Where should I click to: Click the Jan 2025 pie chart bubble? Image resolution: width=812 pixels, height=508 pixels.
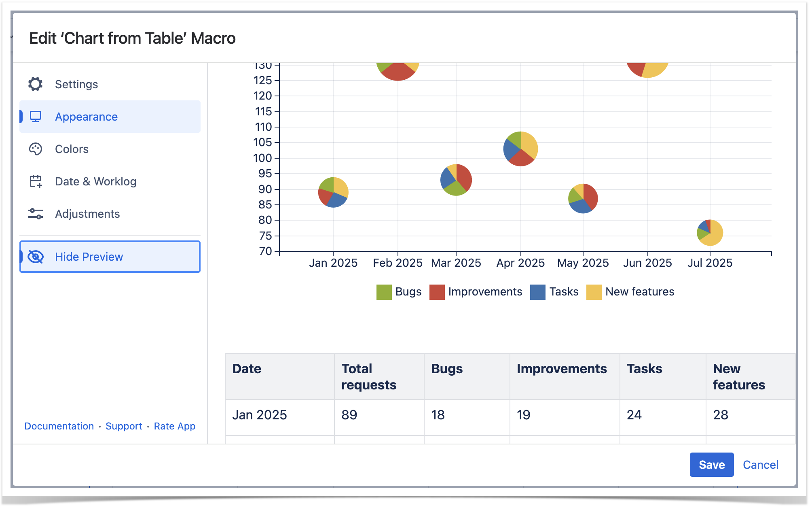pos(333,192)
